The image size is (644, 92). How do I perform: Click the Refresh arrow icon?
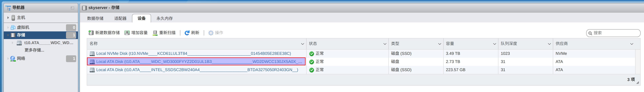[187, 33]
